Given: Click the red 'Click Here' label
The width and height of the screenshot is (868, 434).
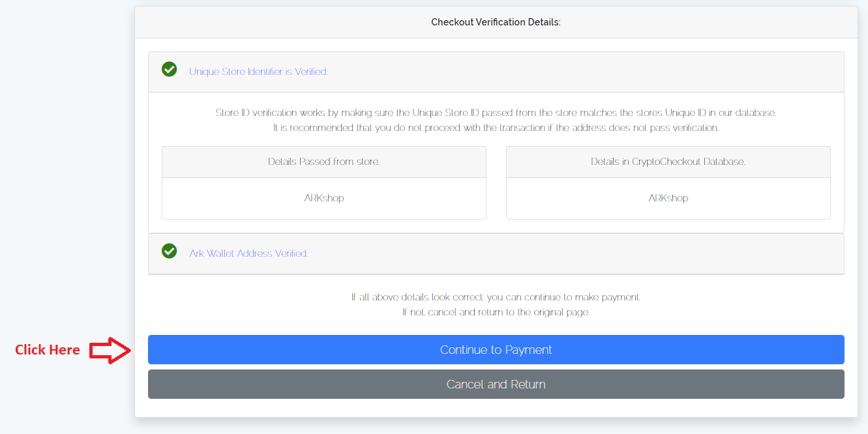Looking at the screenshot, I should point(48,350).
